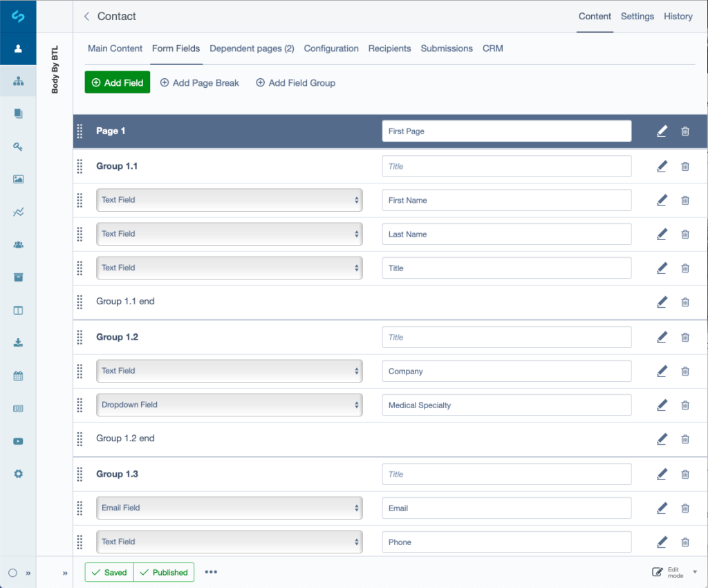708x588 pixels.
Task: Click Add Page Break
Action: tap(200, 83)
